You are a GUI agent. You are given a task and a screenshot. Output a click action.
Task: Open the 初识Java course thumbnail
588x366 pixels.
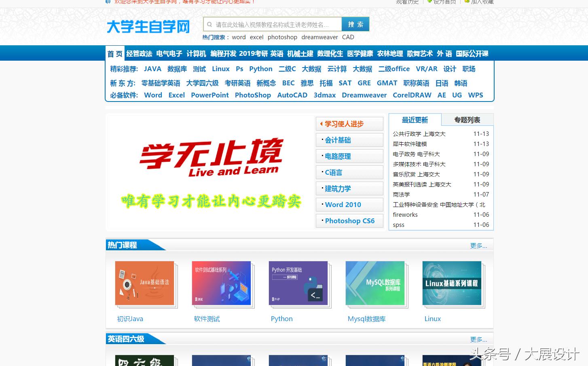(x=144, y=283)
